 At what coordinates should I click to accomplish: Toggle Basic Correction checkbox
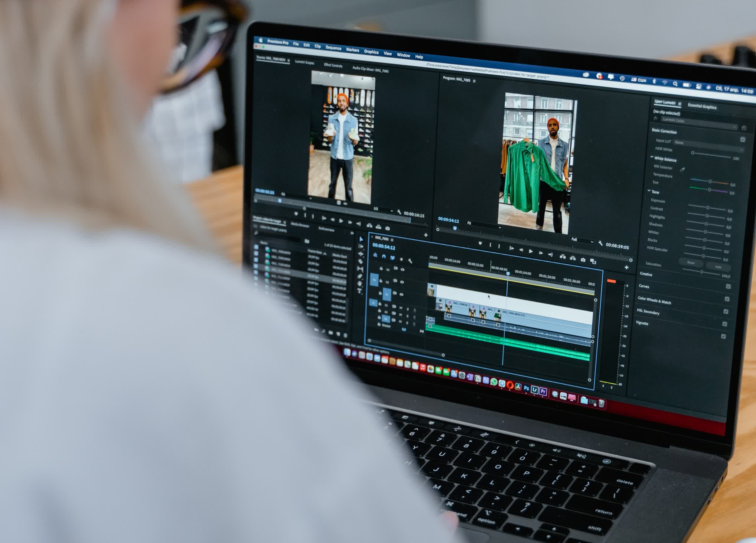point(743,140)
